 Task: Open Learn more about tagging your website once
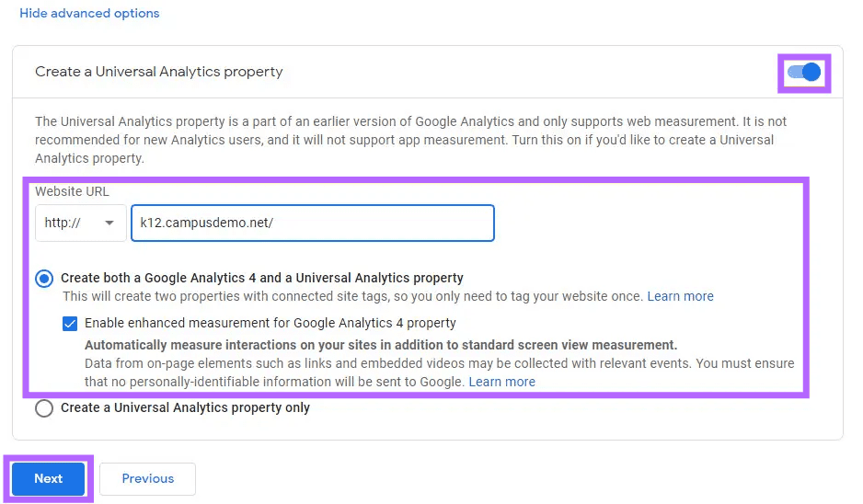(x=680, y=296)
